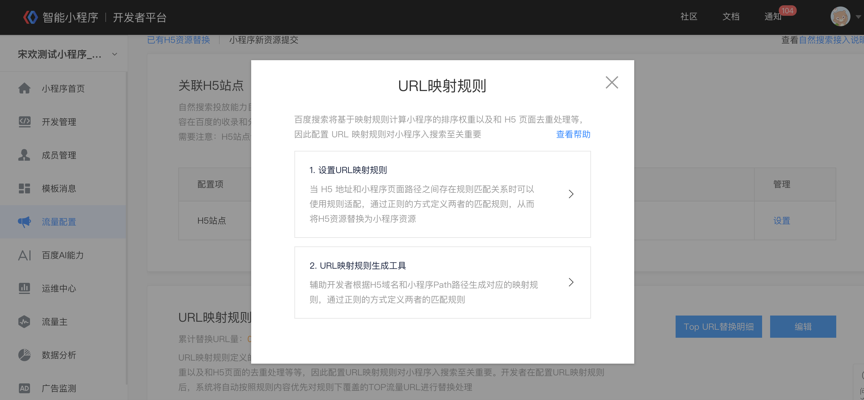Click the 百度AI能力 icon in sidebar
This screenshot has width=864, height=400.
[24, 255]
